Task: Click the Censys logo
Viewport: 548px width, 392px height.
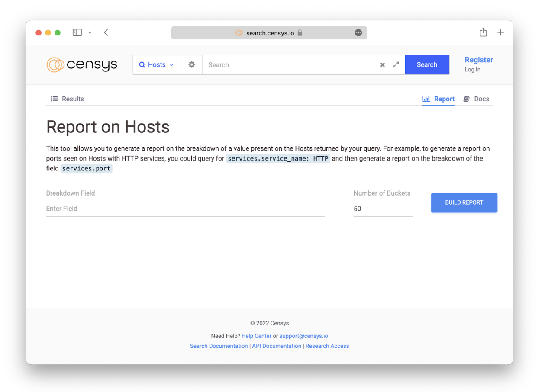Action: pyautogui.click(x=82, y=65)
